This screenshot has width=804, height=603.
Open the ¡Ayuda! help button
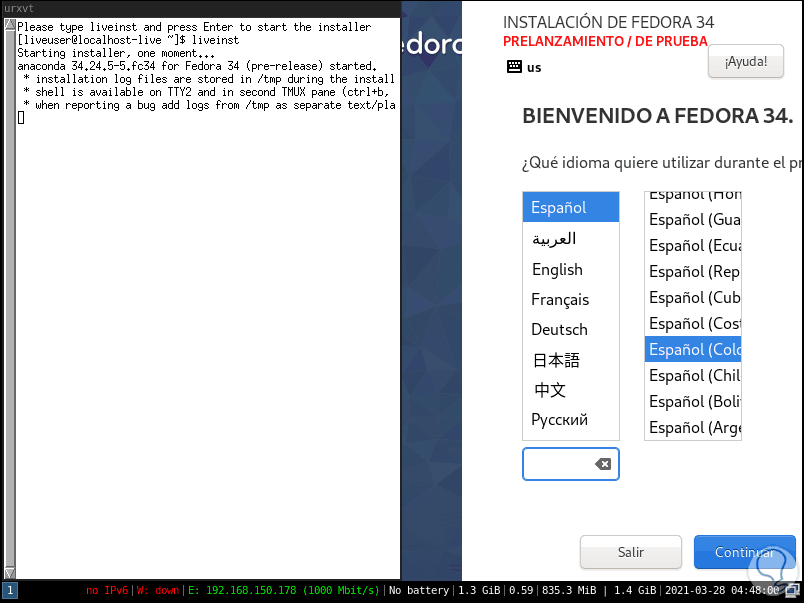(746, 62)
